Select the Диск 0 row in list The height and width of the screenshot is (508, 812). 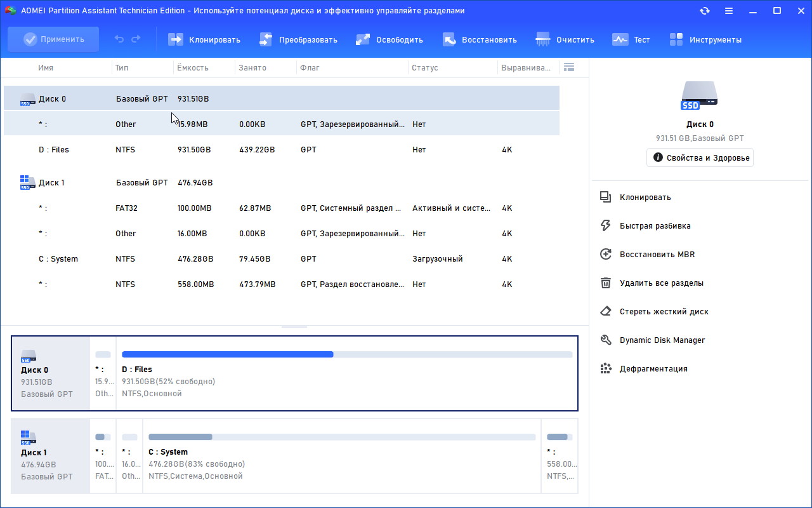pyautogui.click(x=282, y=98)
